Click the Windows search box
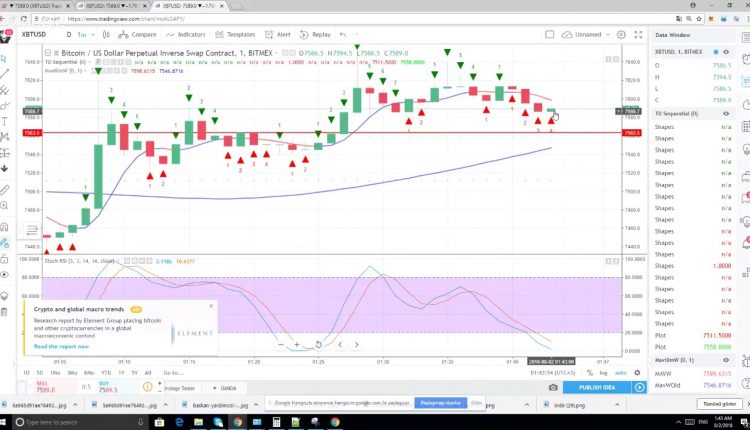 [x=79, y=422]
